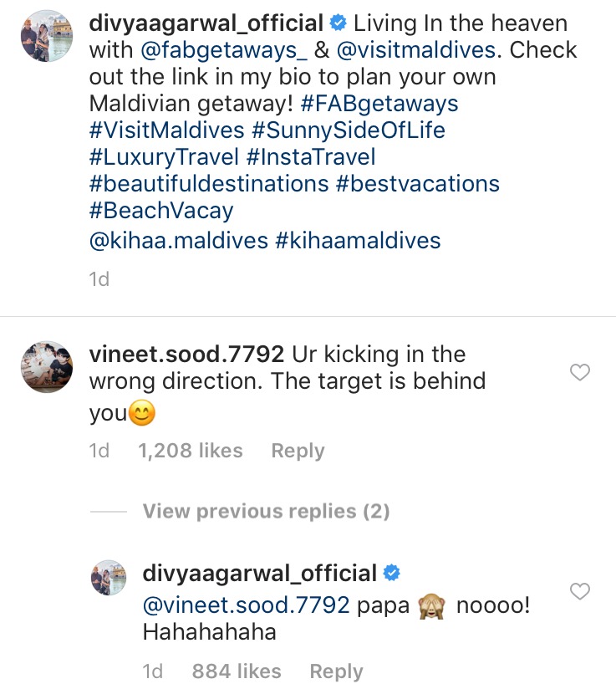This screenshot has width=616, height=689.
Task: View the 1,208 likes on vineet's comment
Action: coord(191,451)
